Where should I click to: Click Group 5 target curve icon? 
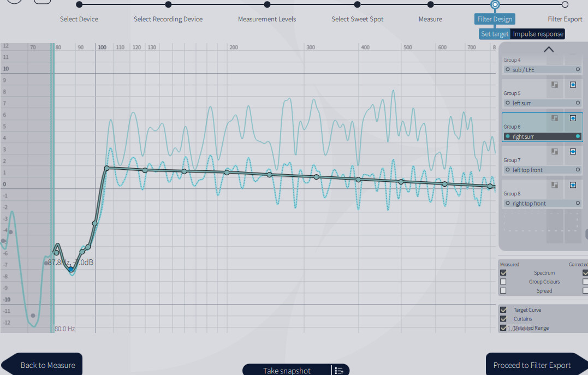pos(555,85)
